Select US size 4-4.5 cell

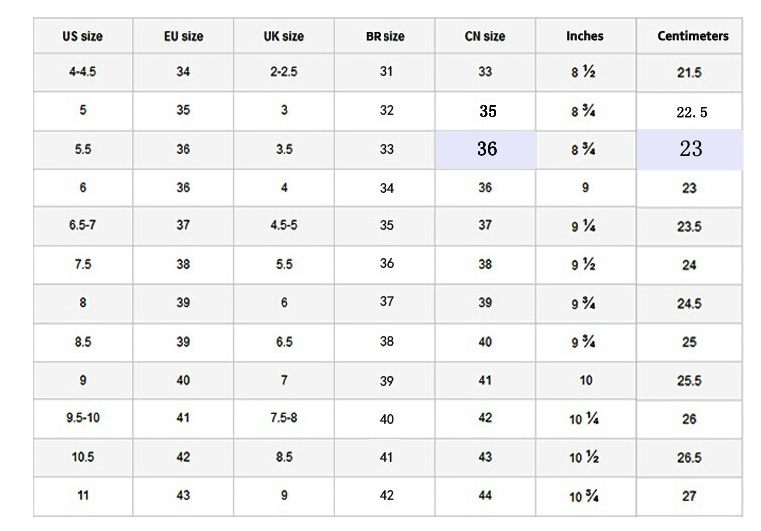[x=83, y=72]
